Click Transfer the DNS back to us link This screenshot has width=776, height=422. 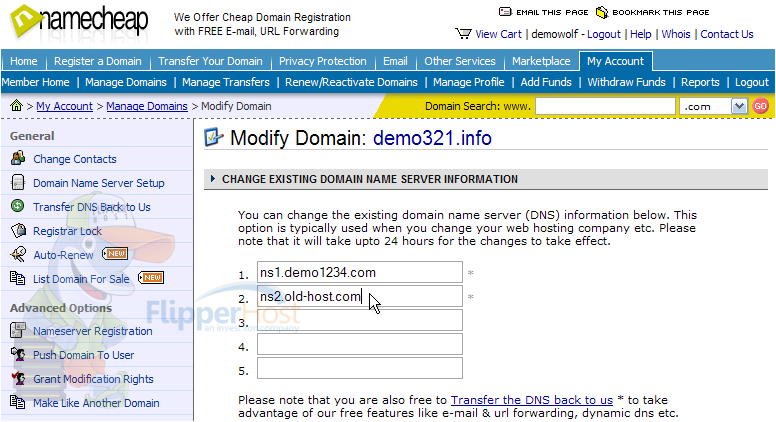click(532, 400)
